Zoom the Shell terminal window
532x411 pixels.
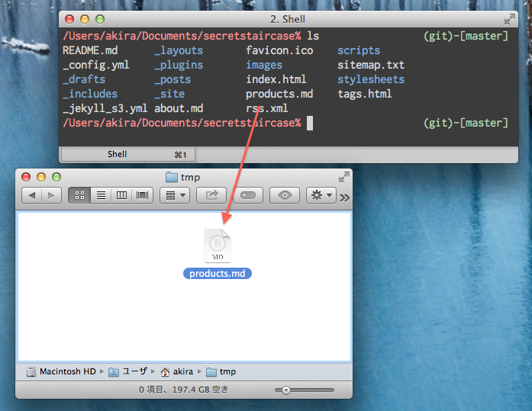100,19
